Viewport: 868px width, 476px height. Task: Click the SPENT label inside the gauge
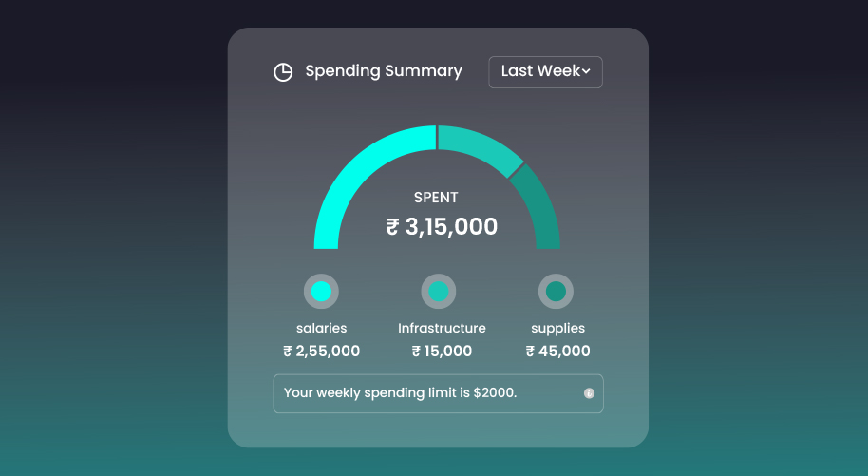coord(436,198)
